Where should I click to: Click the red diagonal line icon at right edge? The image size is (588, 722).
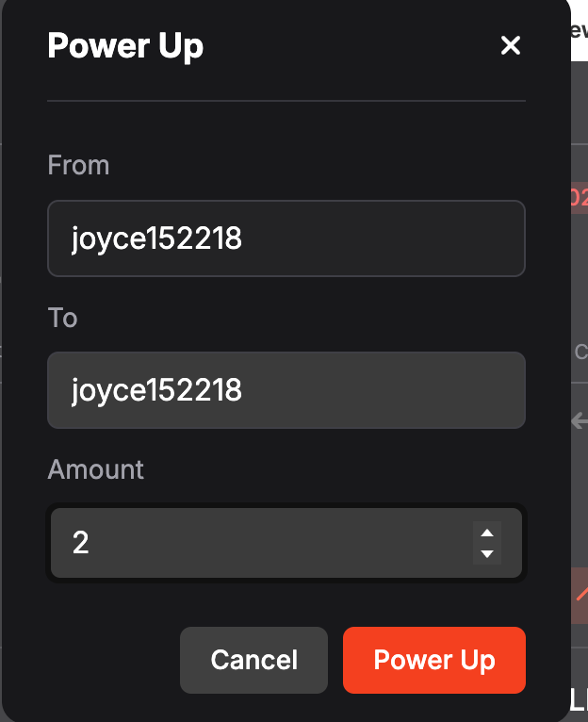point(581,594)
